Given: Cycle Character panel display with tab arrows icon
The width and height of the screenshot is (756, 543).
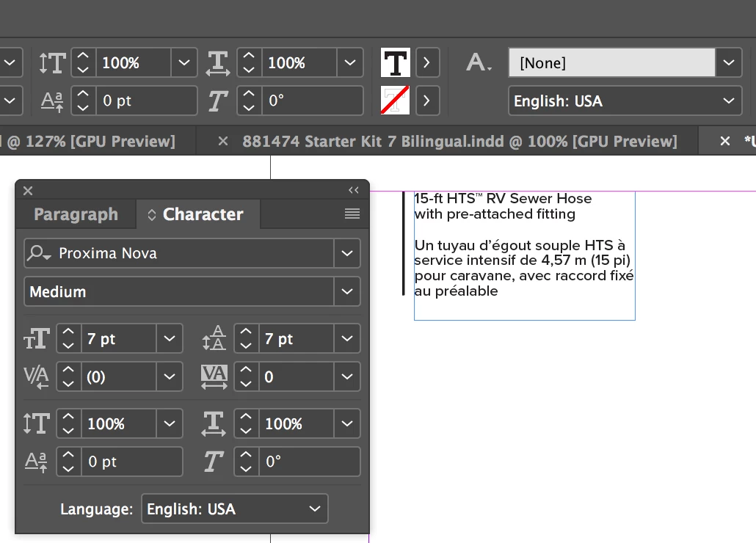Looking at the screenshot, I should point(151,215).
